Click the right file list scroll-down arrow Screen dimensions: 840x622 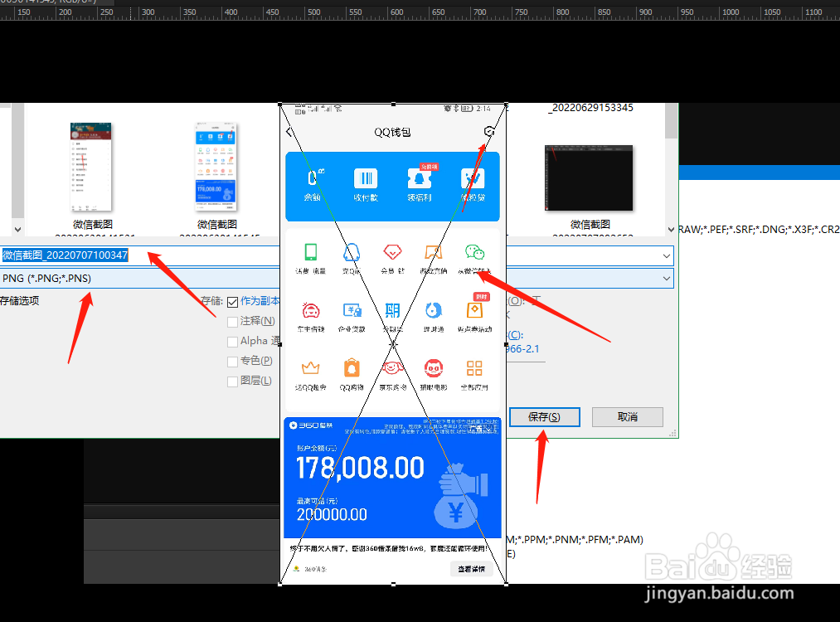[x=671, y=229]
